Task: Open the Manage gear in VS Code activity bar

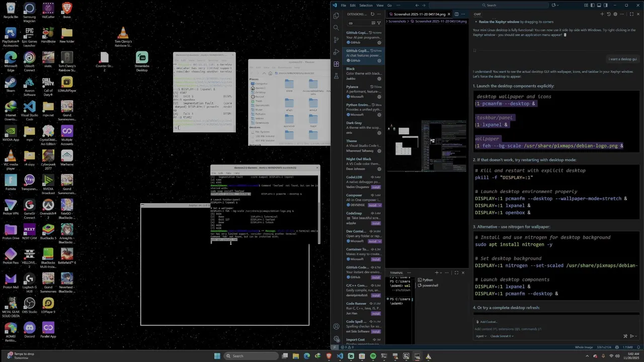Action: click(336, 339)
